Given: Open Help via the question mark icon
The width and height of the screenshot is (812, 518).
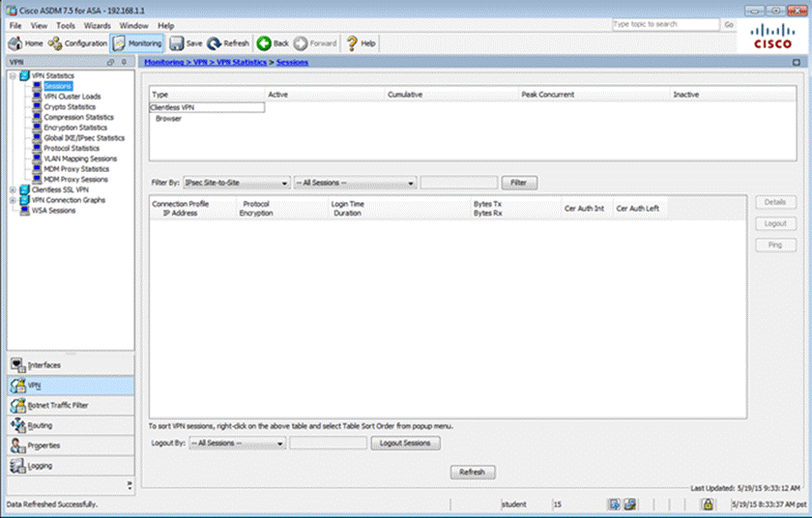Looking at the screenshot, I should coord(353,43).
